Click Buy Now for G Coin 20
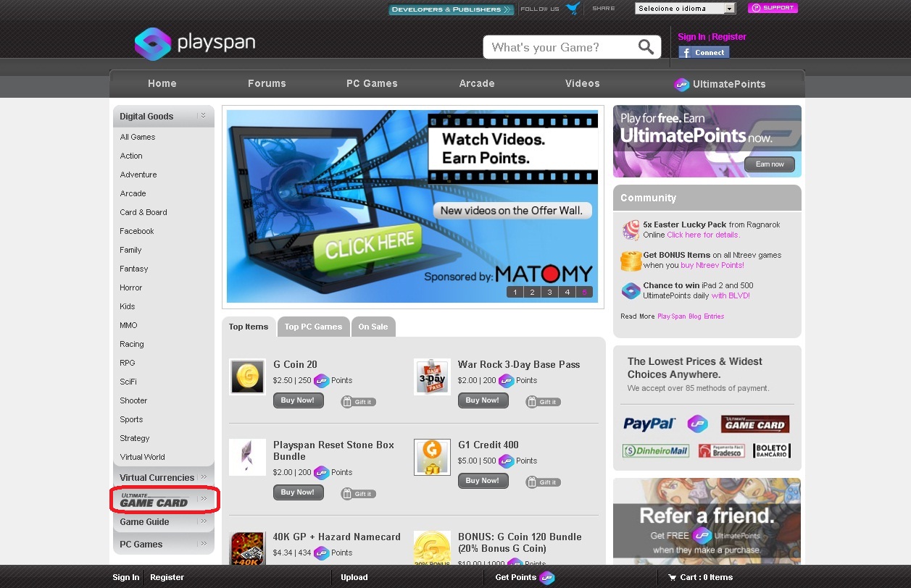The image size is (911, 588). click(298, 400)
